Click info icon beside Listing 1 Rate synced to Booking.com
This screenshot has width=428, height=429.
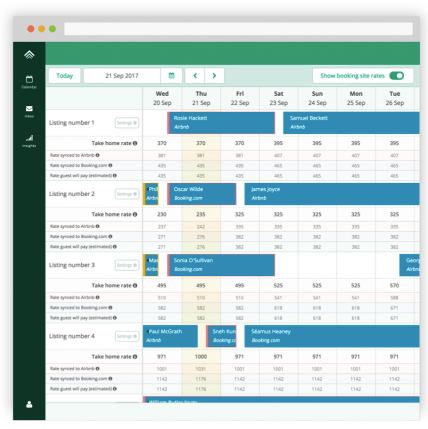tap(110, 165)
